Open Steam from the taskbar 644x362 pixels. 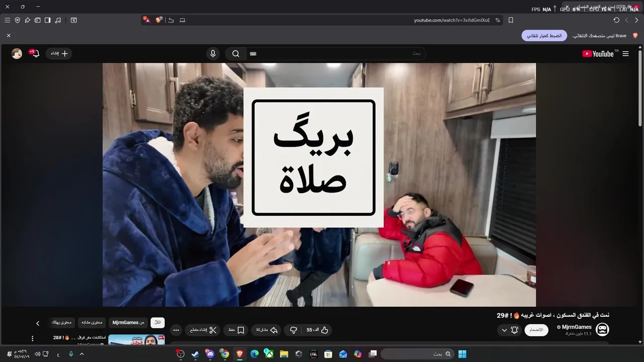195,354
